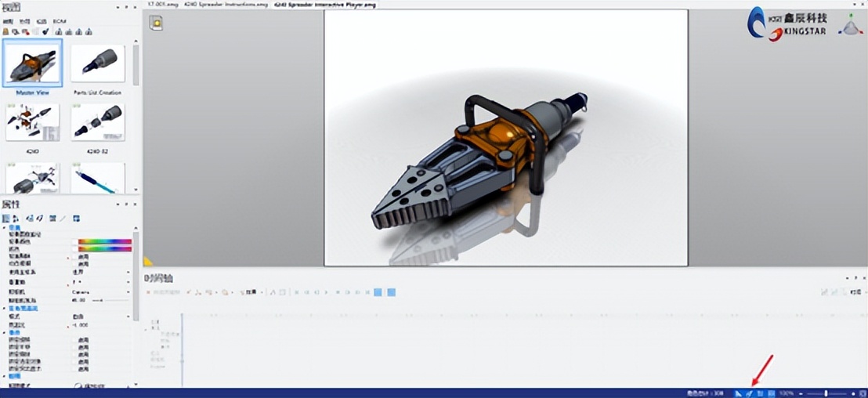This screenshot has height=398, width=868.
Task: Close the Properties panel
Action: click(135, 204)
